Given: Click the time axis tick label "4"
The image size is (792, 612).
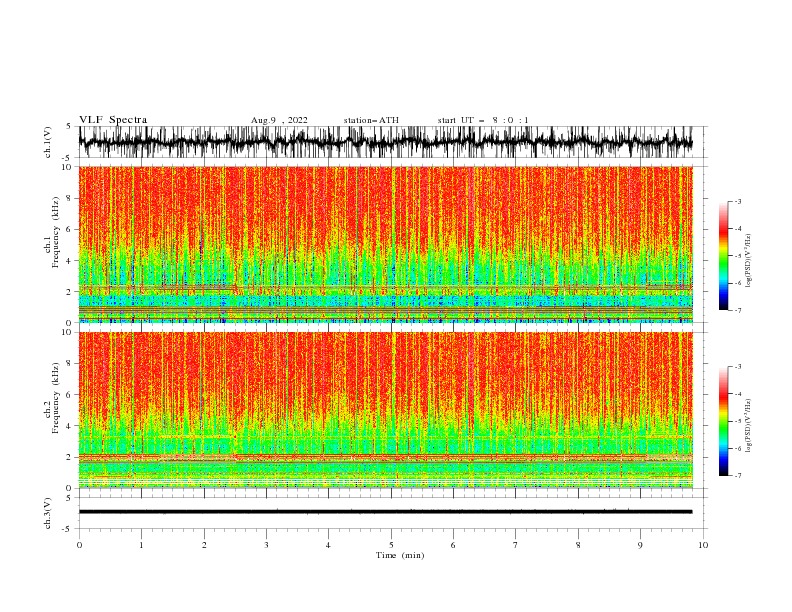Looking at the screenshot, I should click(x=329, y=545).
